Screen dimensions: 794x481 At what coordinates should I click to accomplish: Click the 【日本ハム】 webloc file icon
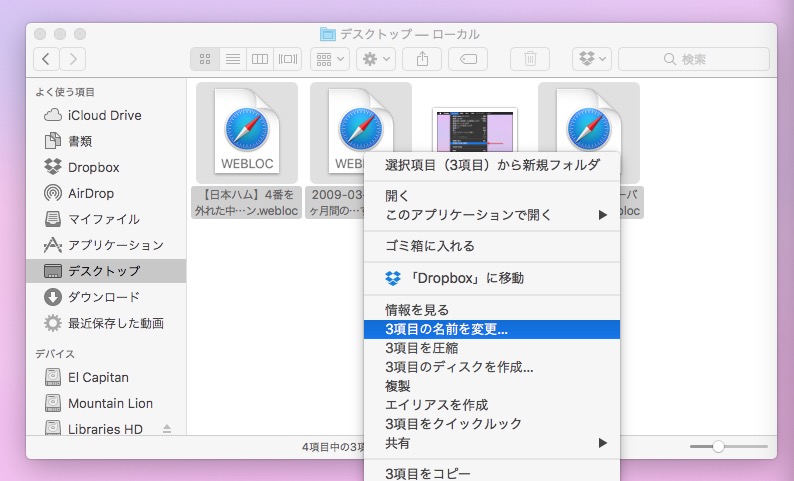247,132
